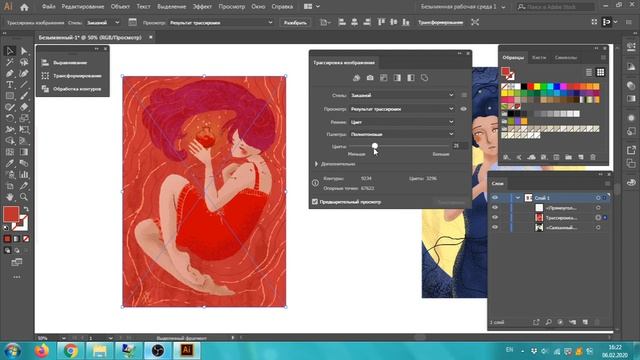
Task: Switch Swatches to thumbnail grid view
Action: 600,72
